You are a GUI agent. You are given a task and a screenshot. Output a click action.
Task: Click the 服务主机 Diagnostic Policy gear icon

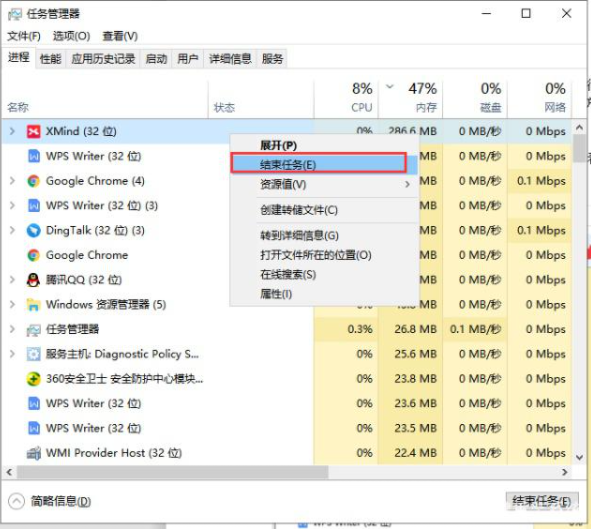click(34, 354)
